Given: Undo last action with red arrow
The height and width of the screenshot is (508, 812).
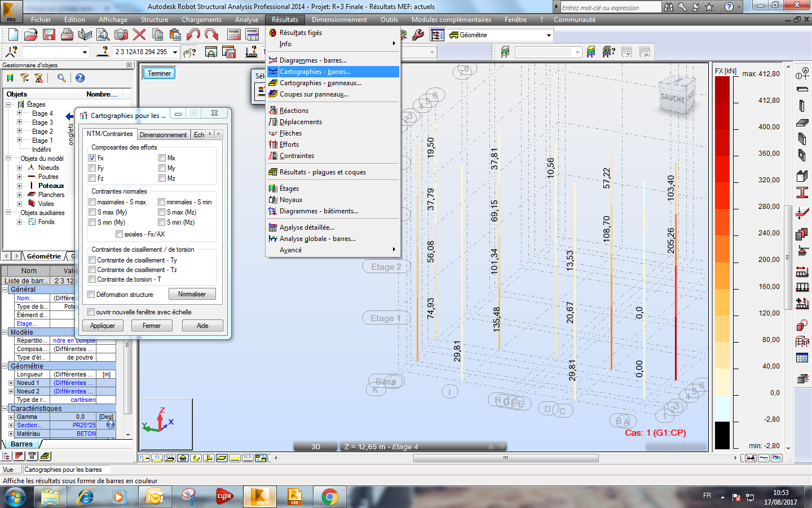Looking at the screenshot, I should pyautogui.click(x=193, y=35).
